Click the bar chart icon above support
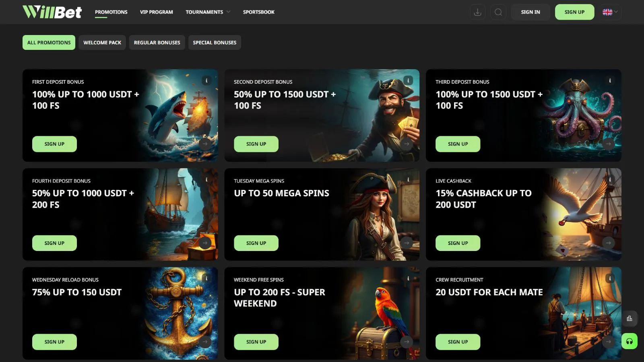644x362 pixels. (629, 319)
